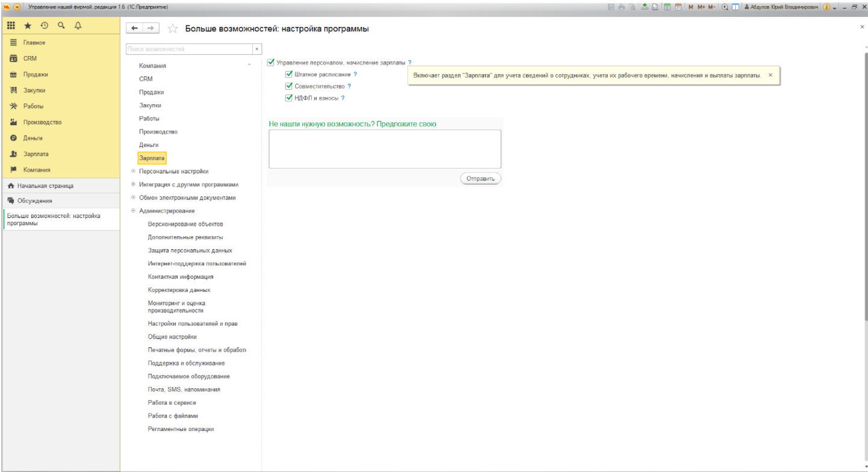The image size is (868, 472).
Task: Collapse the Администрирование tree node
Action: coord(133,211)
